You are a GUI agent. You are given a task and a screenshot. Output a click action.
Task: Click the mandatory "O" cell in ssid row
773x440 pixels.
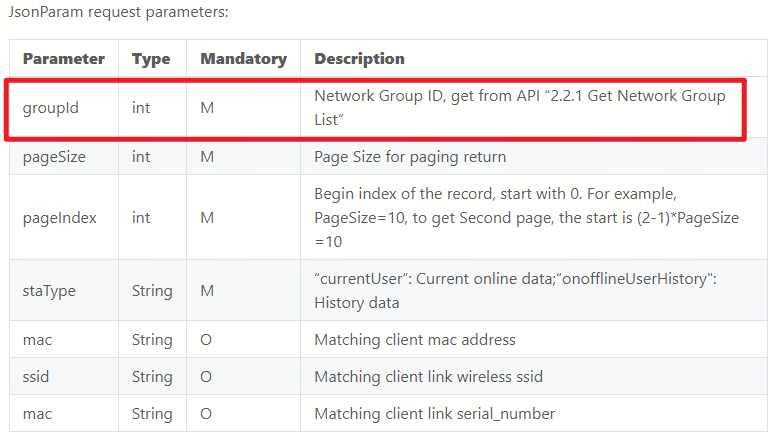click(x=207, y=377)
